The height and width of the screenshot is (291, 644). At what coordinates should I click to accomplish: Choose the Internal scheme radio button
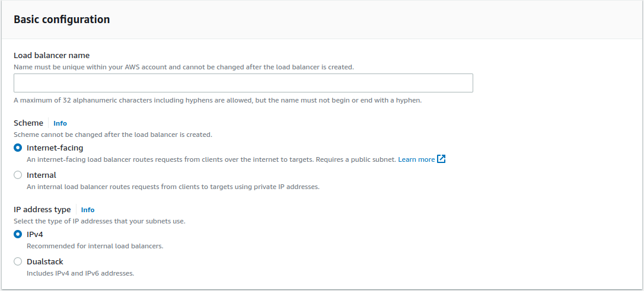click(x=18, y=175)
